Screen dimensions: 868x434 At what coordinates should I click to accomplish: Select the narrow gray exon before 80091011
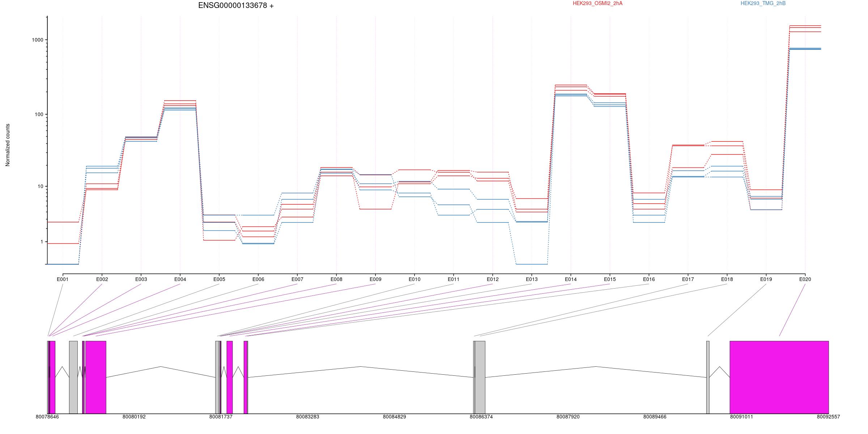coord(708,377)
